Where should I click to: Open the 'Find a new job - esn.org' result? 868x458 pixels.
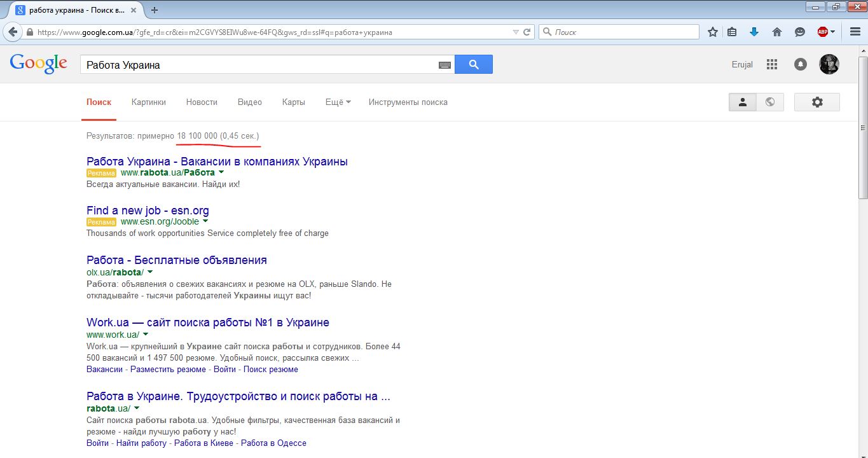click(x=148, y=211)
